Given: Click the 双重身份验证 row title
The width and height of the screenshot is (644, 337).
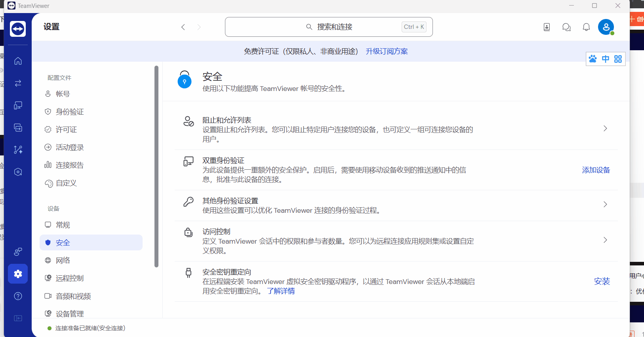Looking at the screenshot, I should pos(223,161).
